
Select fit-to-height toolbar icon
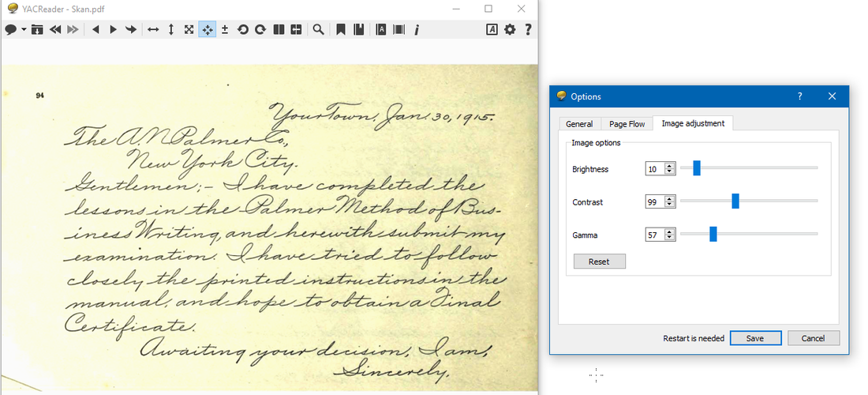click(x=171, y=29)
